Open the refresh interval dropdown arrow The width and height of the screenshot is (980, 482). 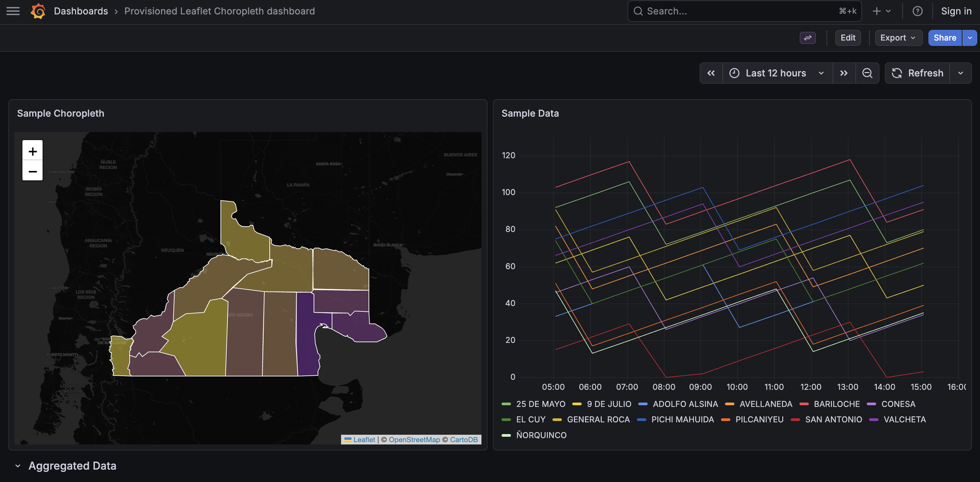coord(960,73)
